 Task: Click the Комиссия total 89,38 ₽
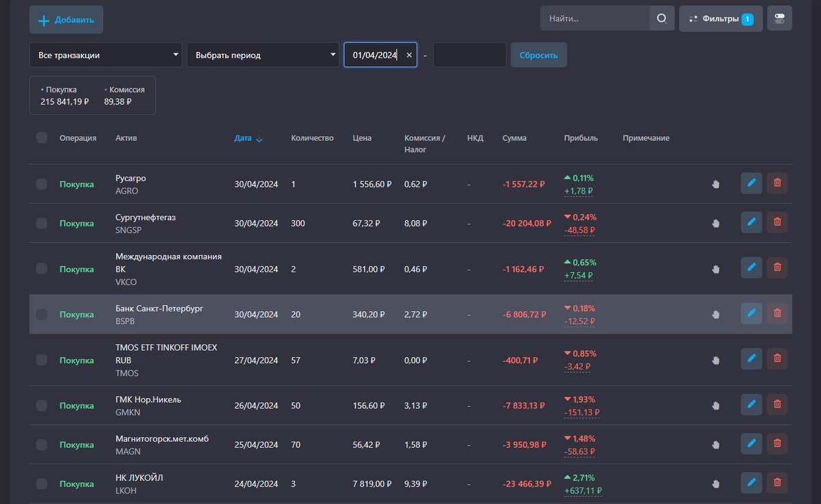(118, 101)
